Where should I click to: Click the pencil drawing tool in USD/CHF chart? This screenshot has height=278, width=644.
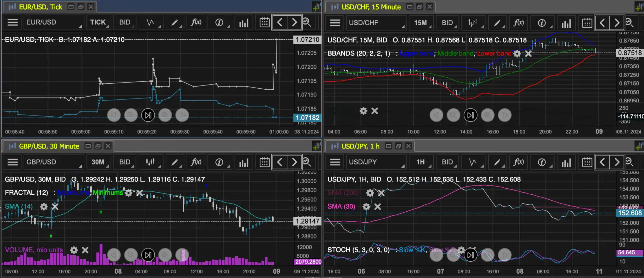[497, 23]
